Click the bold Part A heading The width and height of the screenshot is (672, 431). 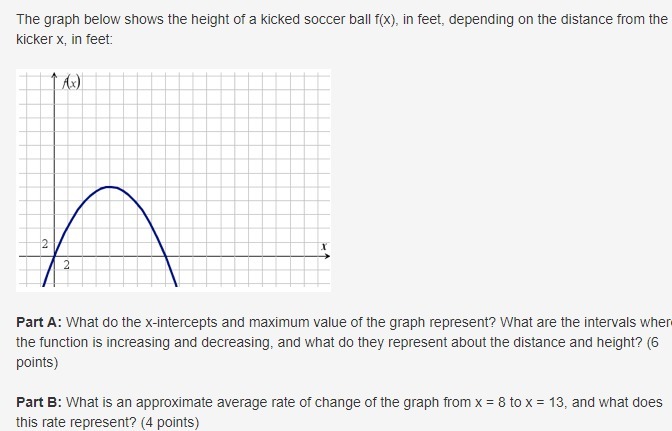[x=39, y=322]
